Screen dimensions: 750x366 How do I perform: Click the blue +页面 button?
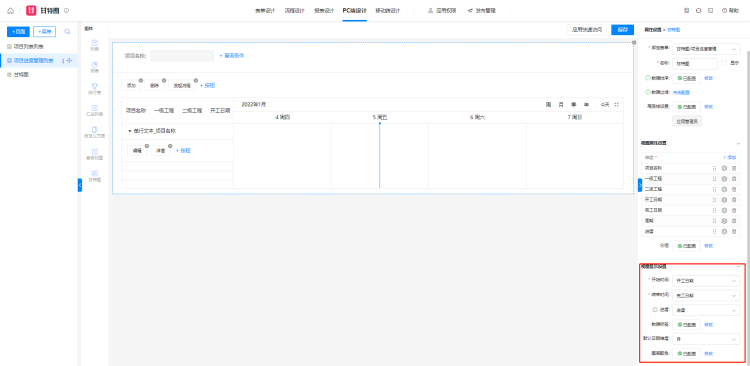click(18, 32)
